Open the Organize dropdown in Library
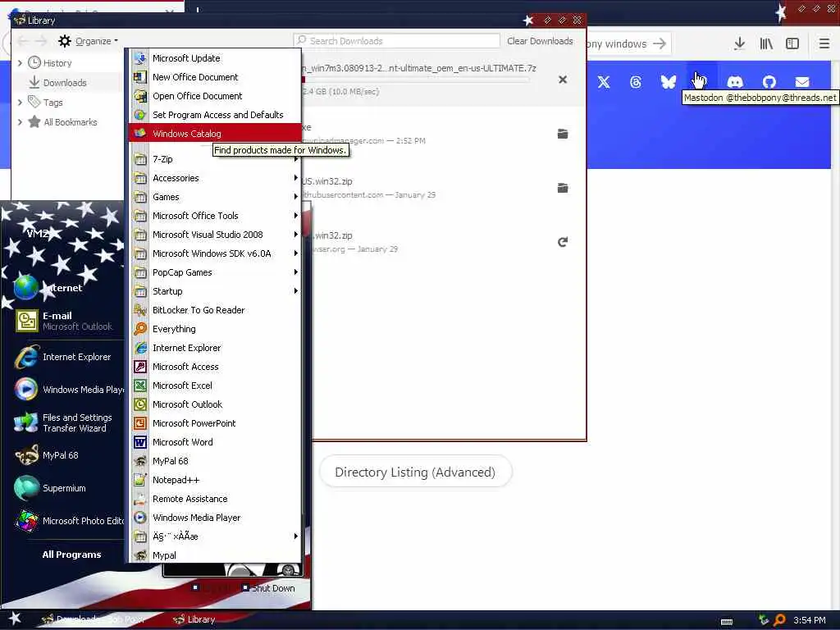 pyautogui.click(x=89, y=41)
